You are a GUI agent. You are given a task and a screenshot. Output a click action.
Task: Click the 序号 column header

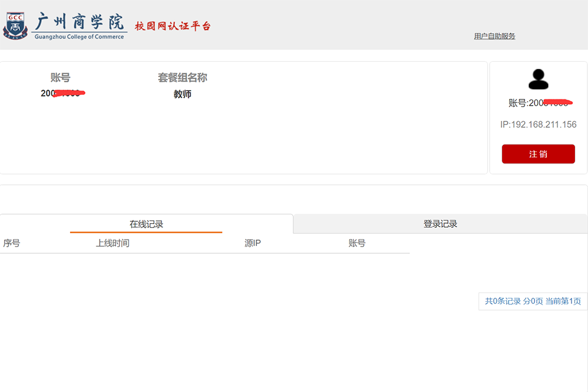(x=12, y=243)
